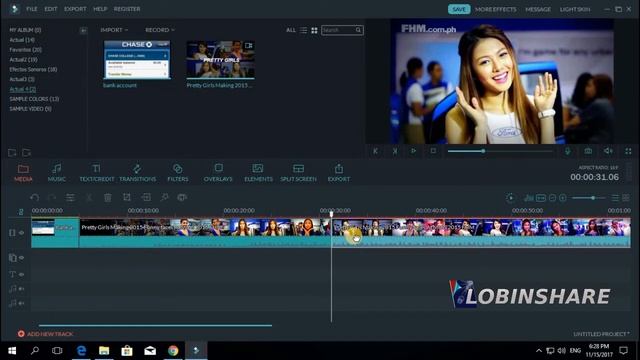
Task: Click the Undo arrow in timeline toolbar
Action: tap(35, 198)
